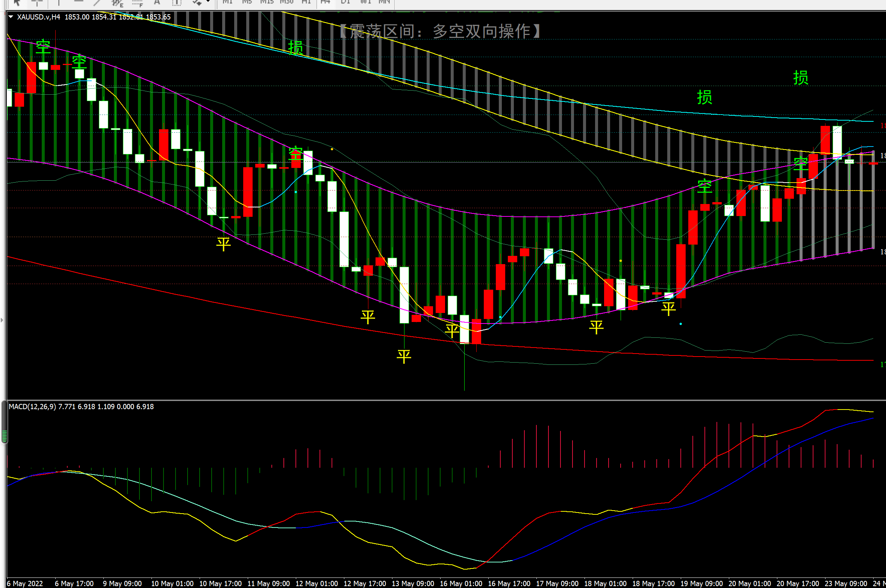This screenshot has width=886, height=588.
Task: Expand the XAUUSD.v chart triangle menu
Action: [x=11, y=17]
